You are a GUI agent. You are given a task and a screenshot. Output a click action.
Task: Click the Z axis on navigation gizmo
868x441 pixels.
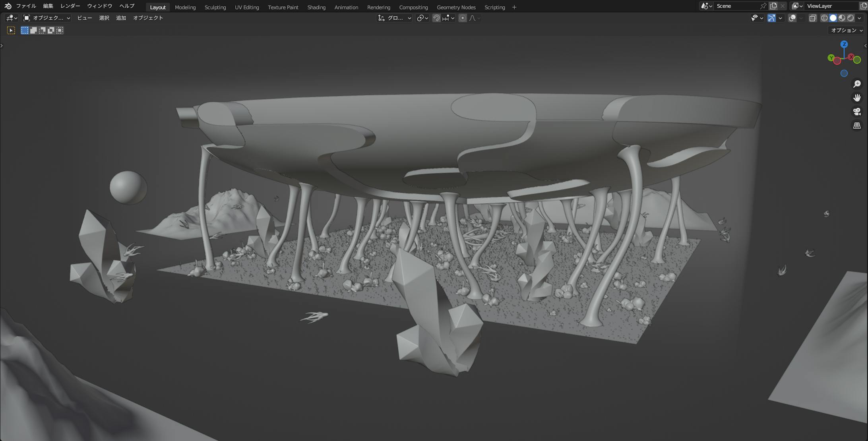point(844,44)
